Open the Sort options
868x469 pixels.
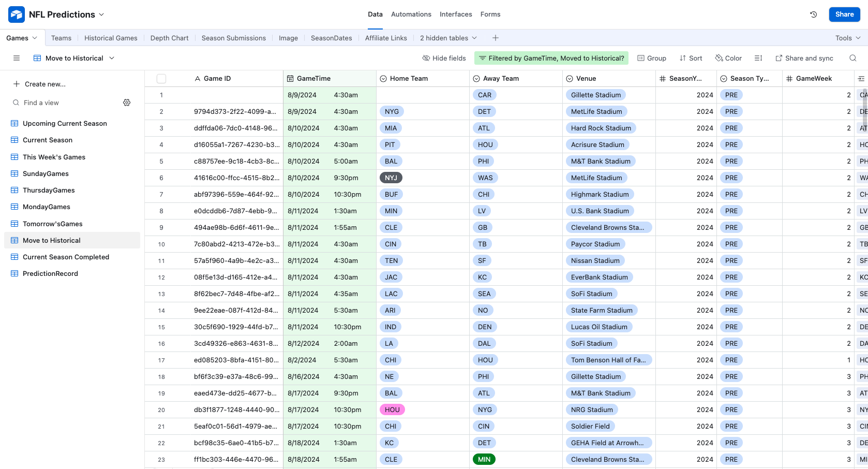pyautogui.click(x=691, y=58)
